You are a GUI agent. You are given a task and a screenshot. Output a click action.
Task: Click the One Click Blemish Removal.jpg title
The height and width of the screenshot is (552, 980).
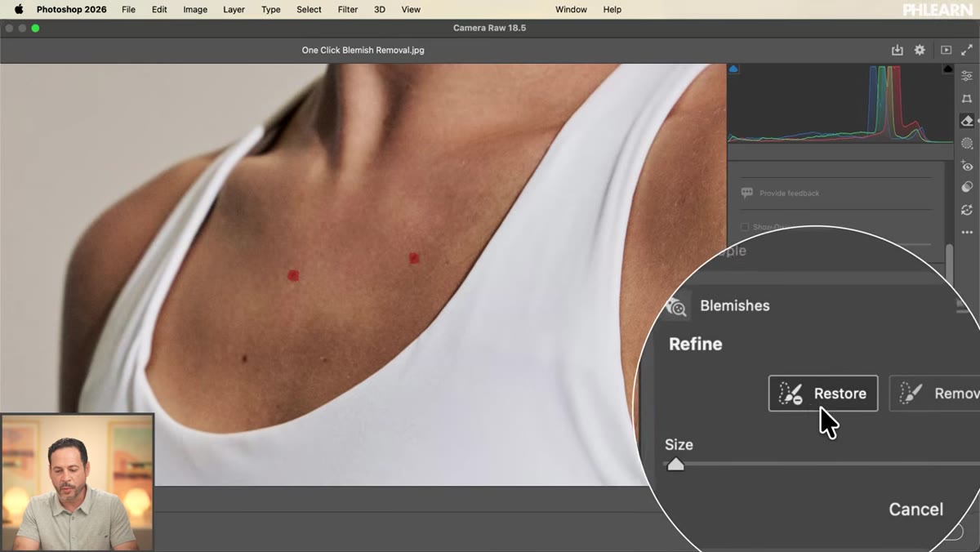[x=363, y=50]
